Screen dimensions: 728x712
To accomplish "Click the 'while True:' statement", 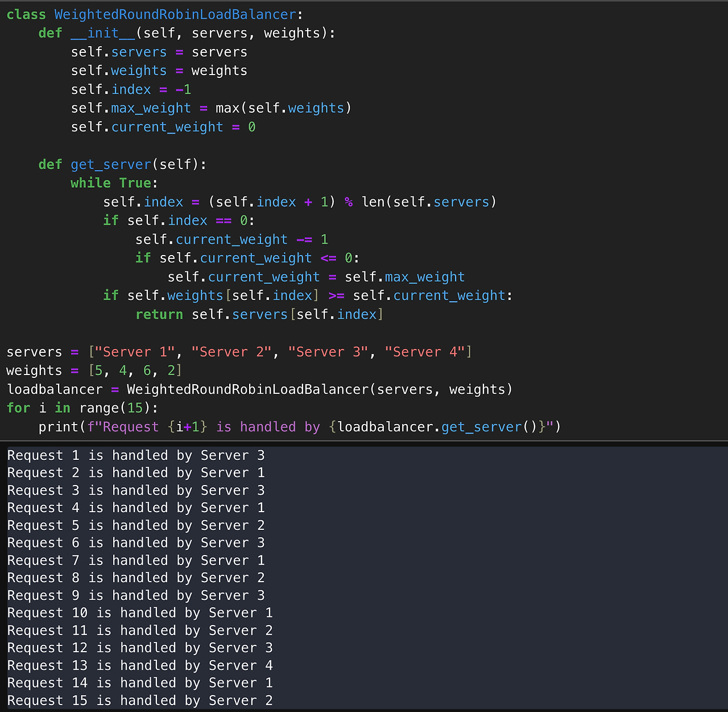I will click(114, 183).
